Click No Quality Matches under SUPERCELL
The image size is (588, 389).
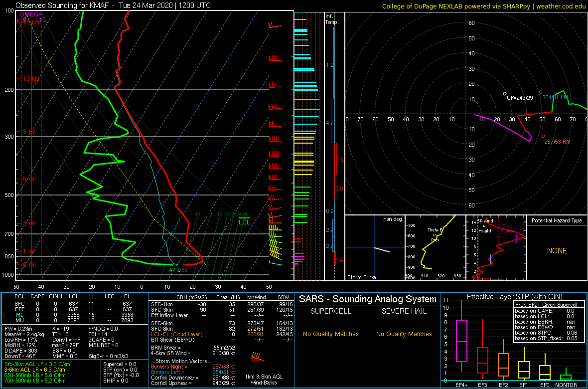pos(331,334)
